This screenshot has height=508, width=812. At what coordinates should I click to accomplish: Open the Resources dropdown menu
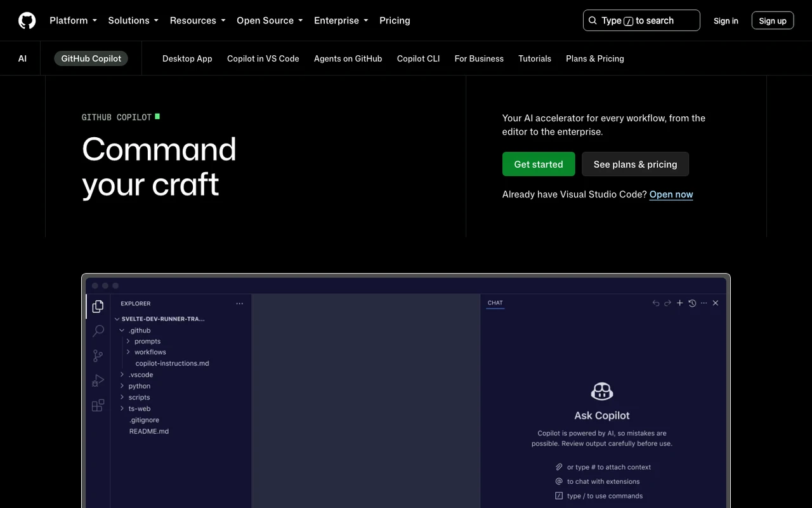pyautogui.click(x=197, y=20)
